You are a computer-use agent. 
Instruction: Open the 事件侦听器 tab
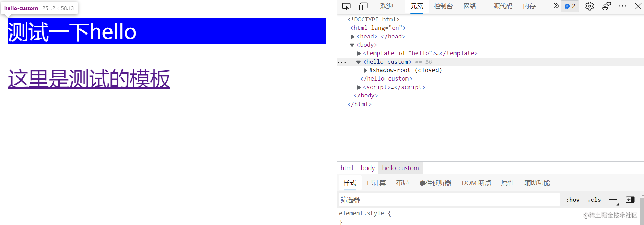[435, 183]
